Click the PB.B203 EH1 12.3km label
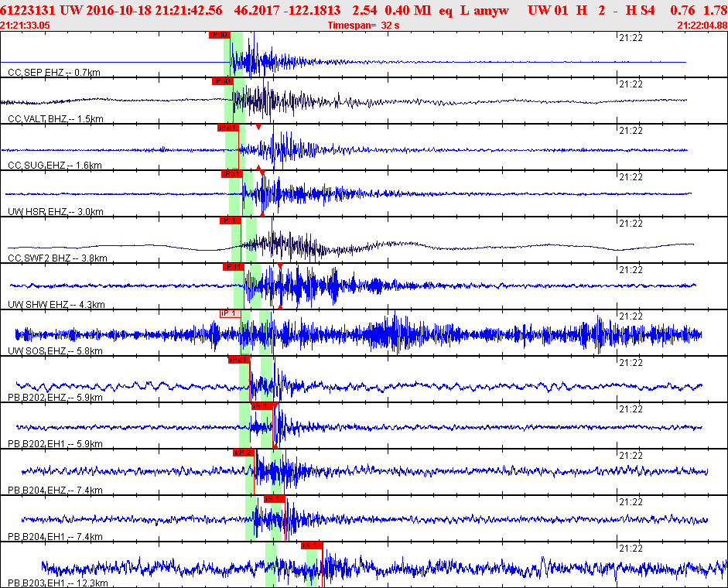 [x=57, y=583]
